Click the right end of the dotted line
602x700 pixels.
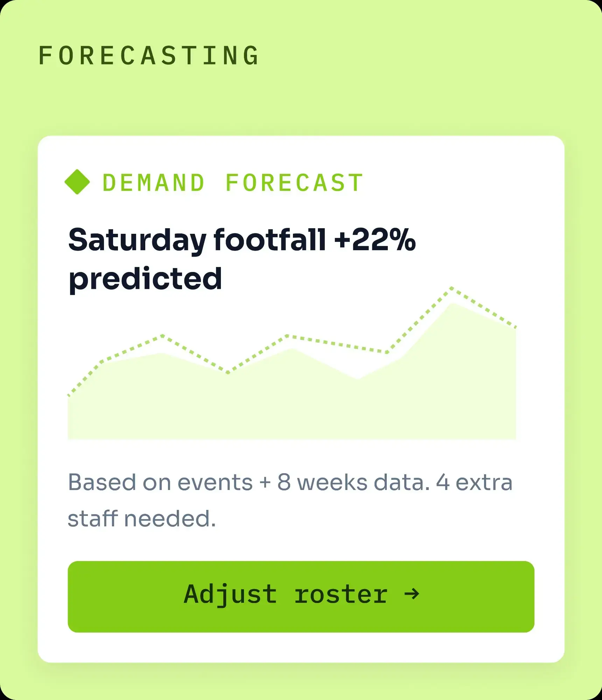pos(516,327)
